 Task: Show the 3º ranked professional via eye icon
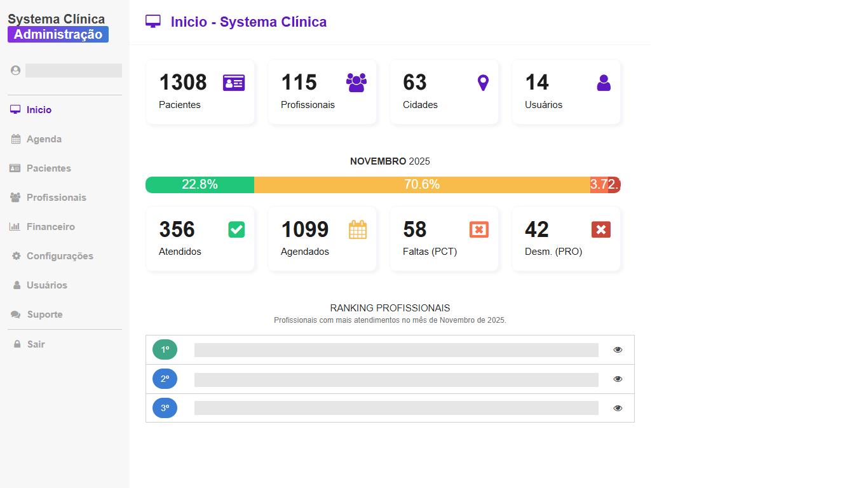[618, 409]
